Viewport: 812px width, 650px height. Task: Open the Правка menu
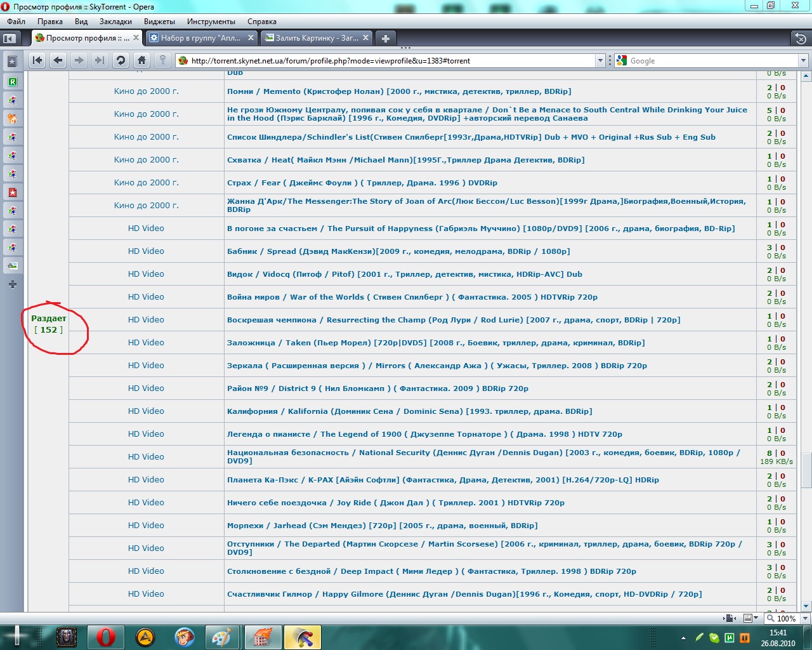(x=50, y=21)
